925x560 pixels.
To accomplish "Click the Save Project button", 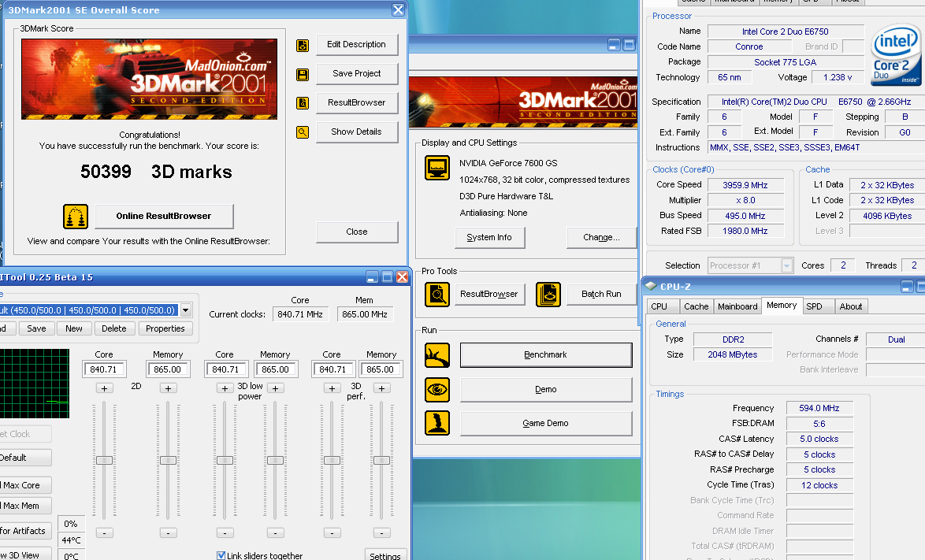I will (357, 73).
